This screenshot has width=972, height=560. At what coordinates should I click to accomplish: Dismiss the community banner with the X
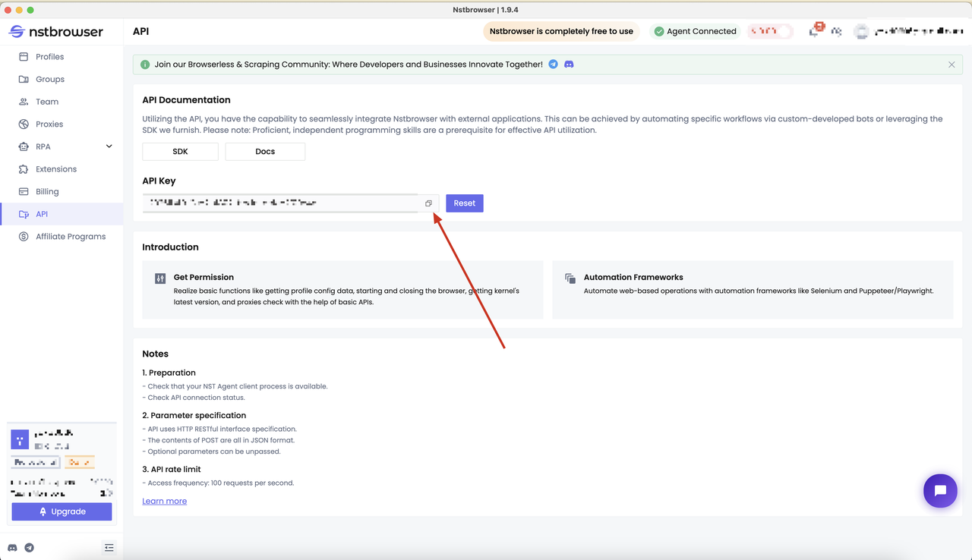coord(951,64)
